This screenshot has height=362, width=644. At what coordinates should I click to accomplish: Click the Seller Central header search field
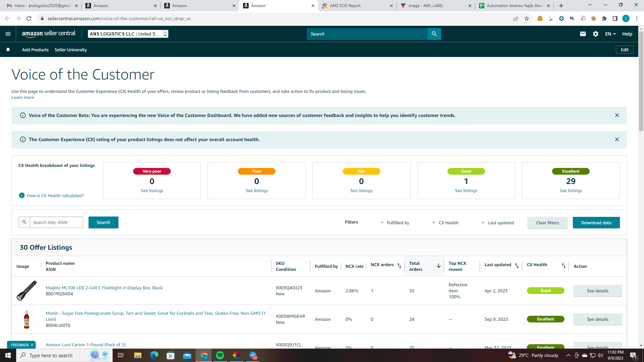point(367,34)
